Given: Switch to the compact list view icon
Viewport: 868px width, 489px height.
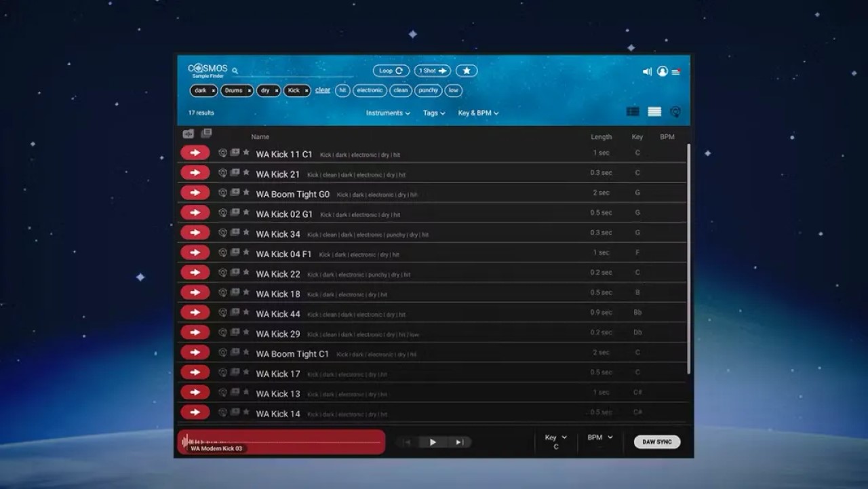Looking at the screenshot, I should tap(654, 112).
